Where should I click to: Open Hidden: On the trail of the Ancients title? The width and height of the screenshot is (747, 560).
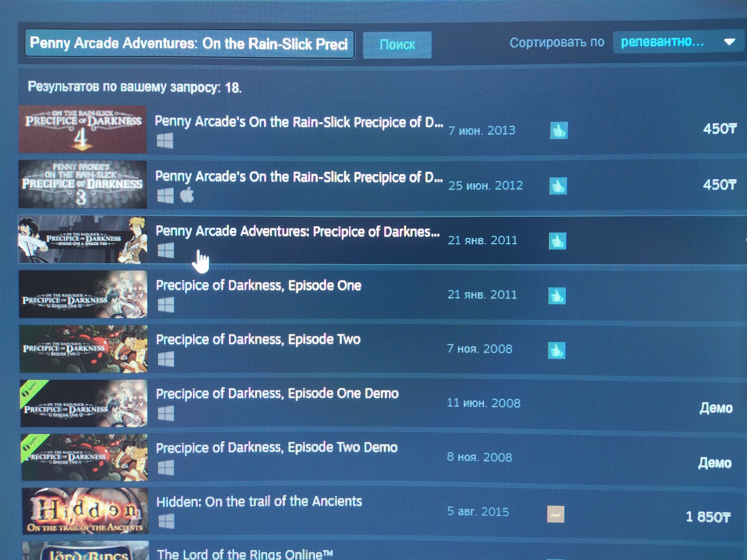[259, 502]
